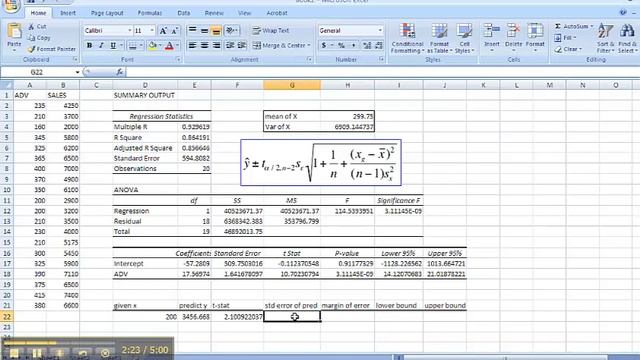Increase the cell indent

click(x=242, y=45)
